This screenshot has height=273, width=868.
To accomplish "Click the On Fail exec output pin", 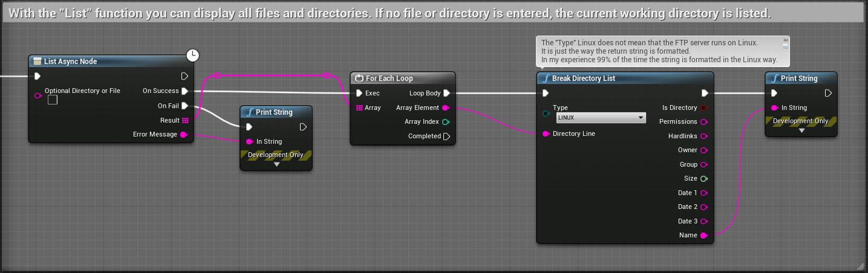I will [184, 106].
